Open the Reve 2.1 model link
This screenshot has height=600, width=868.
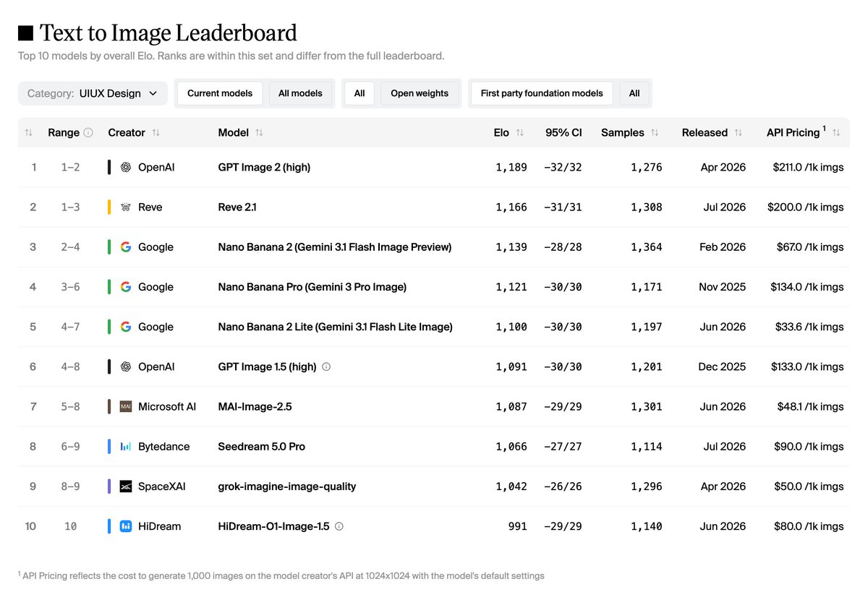coord(237,207)
